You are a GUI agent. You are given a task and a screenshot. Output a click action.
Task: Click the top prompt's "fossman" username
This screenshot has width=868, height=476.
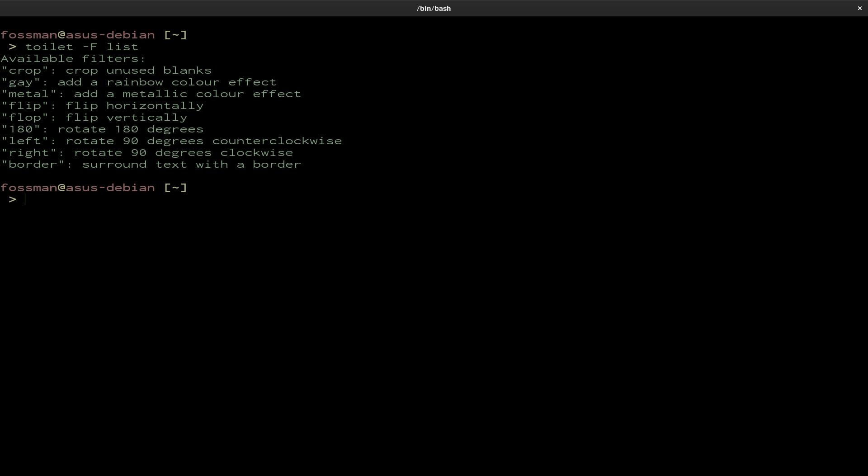pyautogui.click(x=29, y=35)
